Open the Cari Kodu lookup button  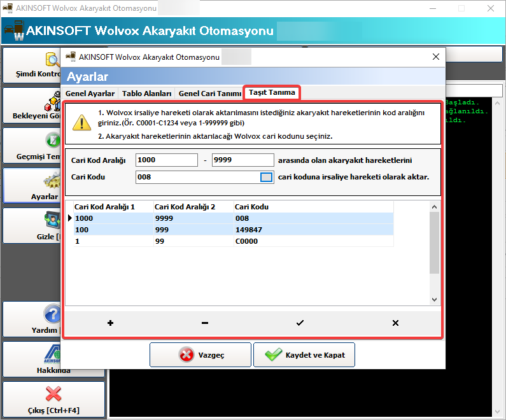(266, 177)
